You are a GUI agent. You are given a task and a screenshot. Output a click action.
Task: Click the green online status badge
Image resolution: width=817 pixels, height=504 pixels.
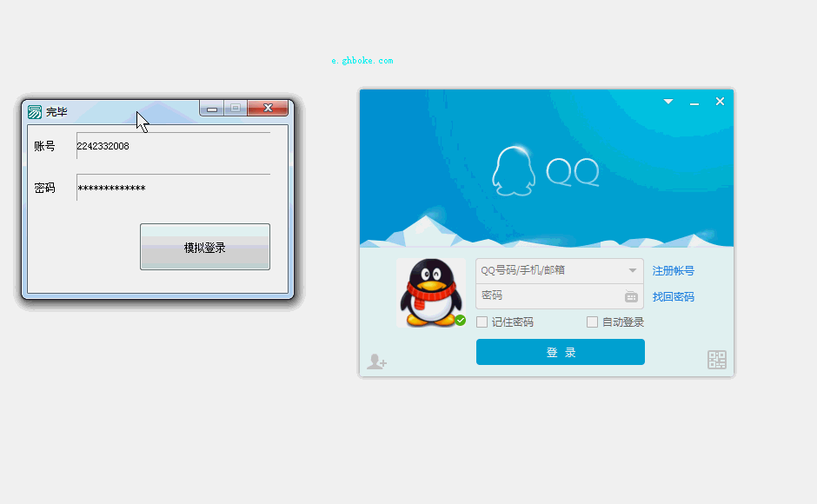(x=460, y=321)
